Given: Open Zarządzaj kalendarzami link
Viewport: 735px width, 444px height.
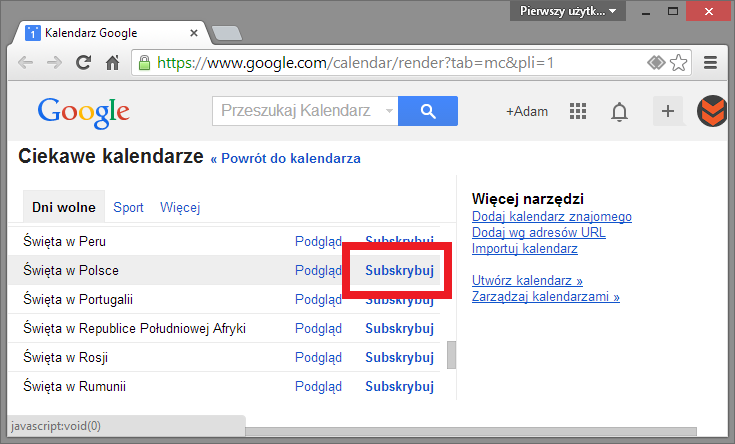Looking at the screenshot, I should coord(546,296).
